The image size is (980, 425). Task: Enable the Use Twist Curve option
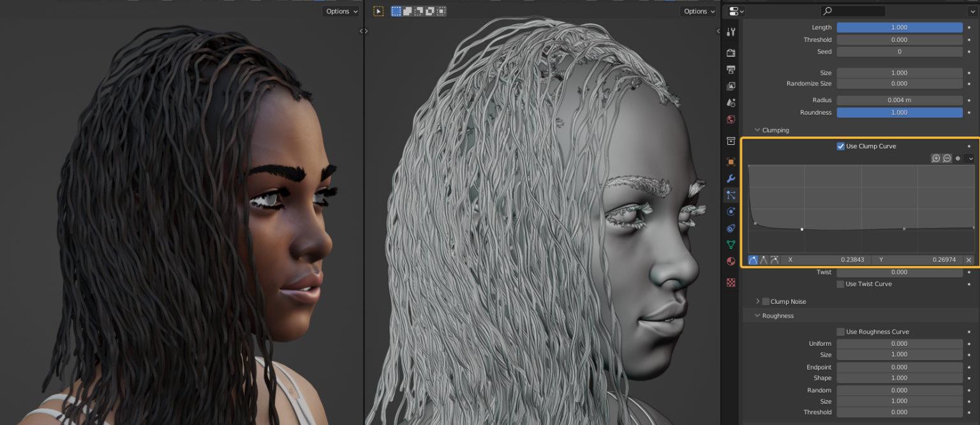pyautogui.click(x=840, y=284)
